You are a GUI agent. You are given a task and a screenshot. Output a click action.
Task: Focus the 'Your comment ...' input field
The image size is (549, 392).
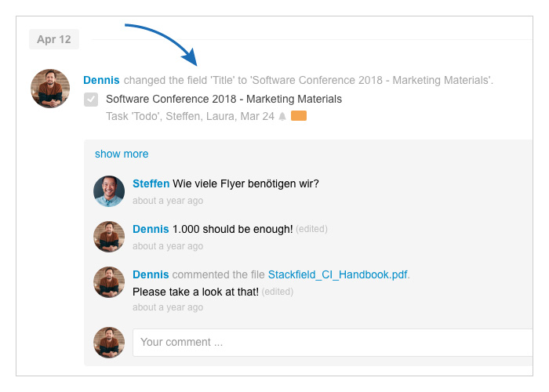point(333,343)
